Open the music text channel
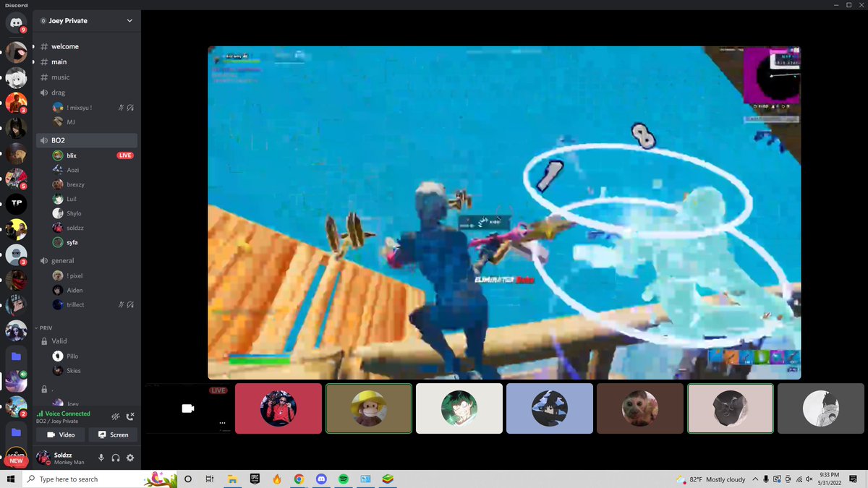The width and height of the screenshot is (868, 488). tap(87, 77)
